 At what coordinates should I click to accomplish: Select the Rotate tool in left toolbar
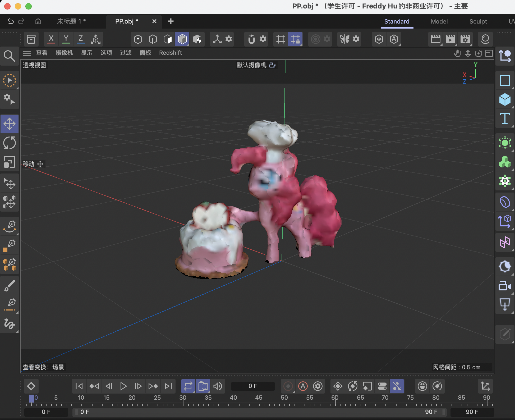[x=10, y=143]
